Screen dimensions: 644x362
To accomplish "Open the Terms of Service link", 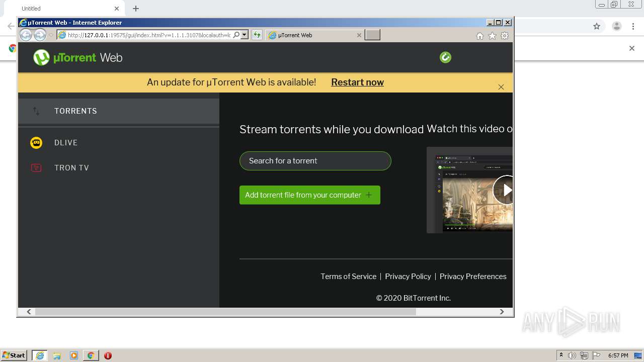I will point(348,277).
